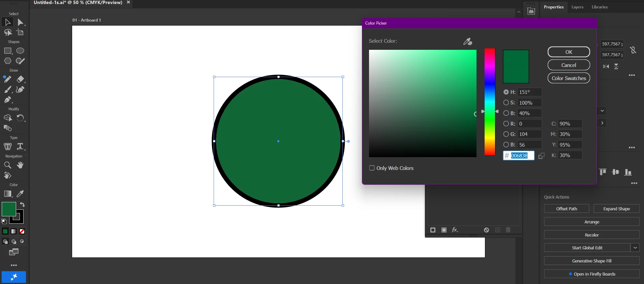Cancel the Color Picker dialog

pos(569,65)
